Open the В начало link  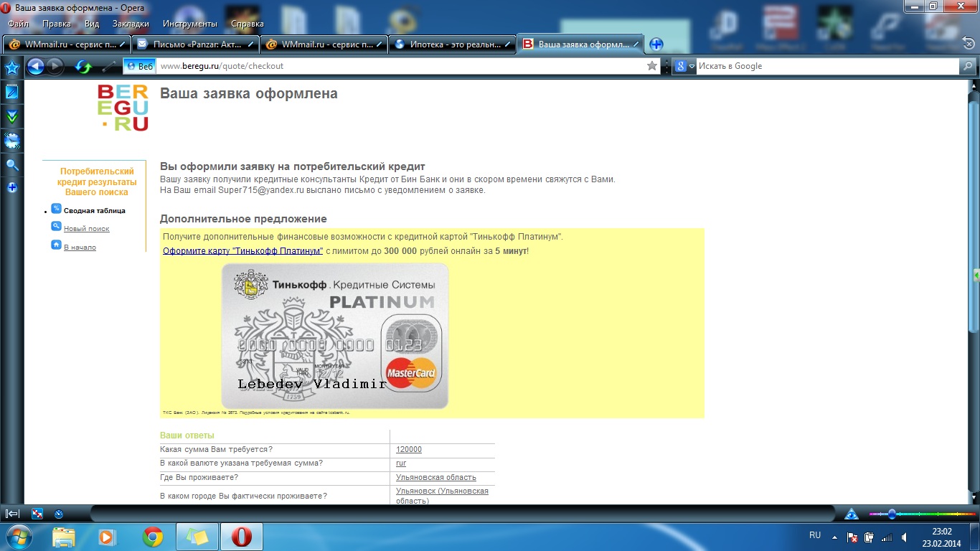(80, 248)
